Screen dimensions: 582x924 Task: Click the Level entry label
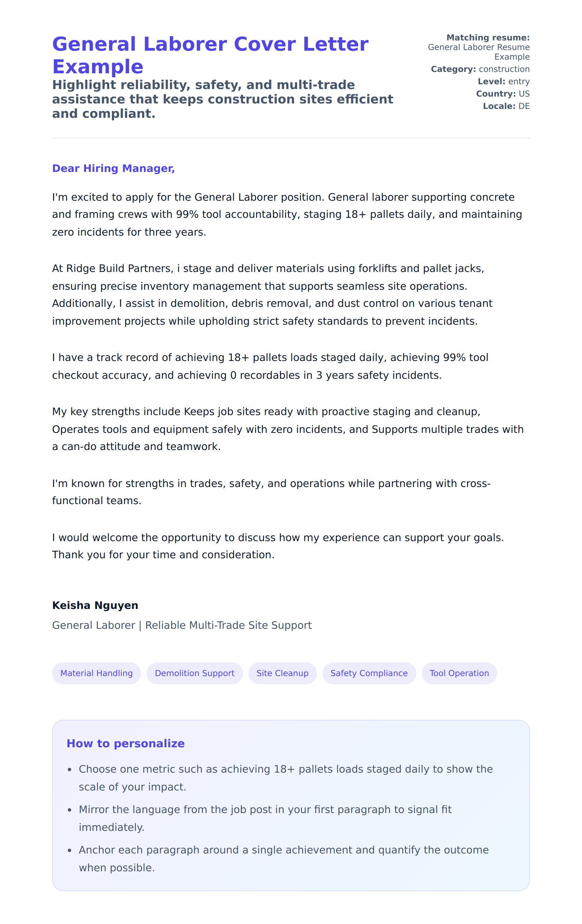503,82
